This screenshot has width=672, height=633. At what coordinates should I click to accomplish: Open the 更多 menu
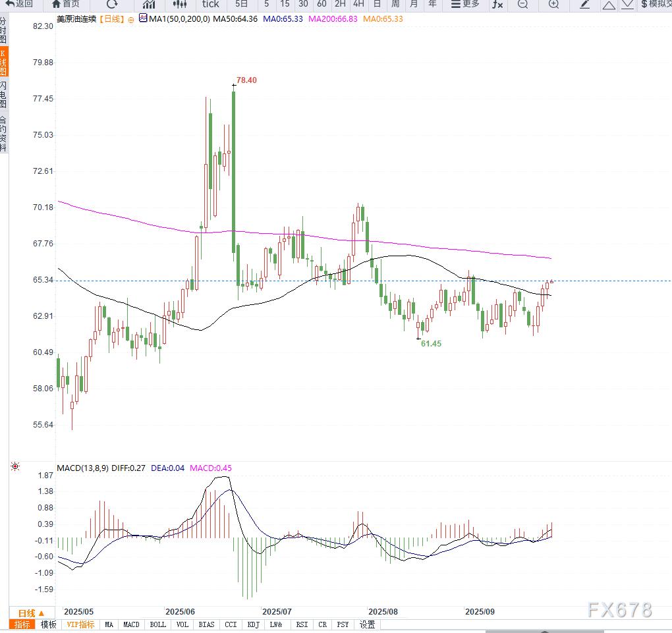click(x=465, y=4)
